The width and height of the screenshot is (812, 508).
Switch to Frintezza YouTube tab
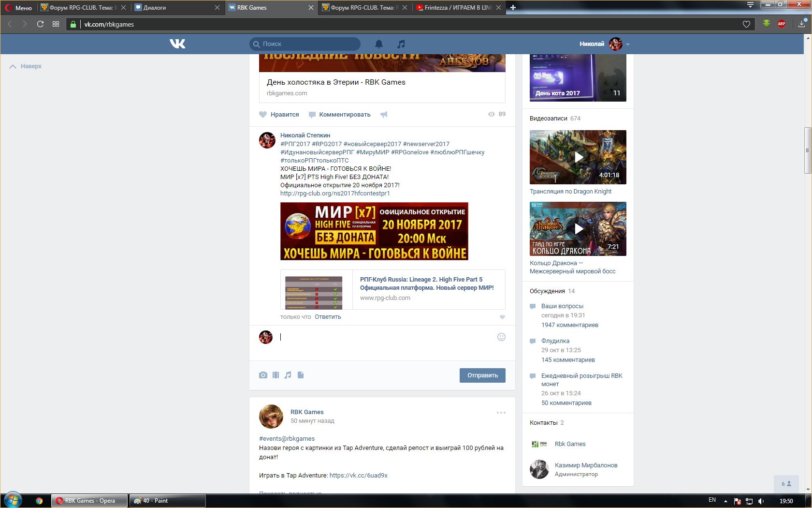click(458, 8)
